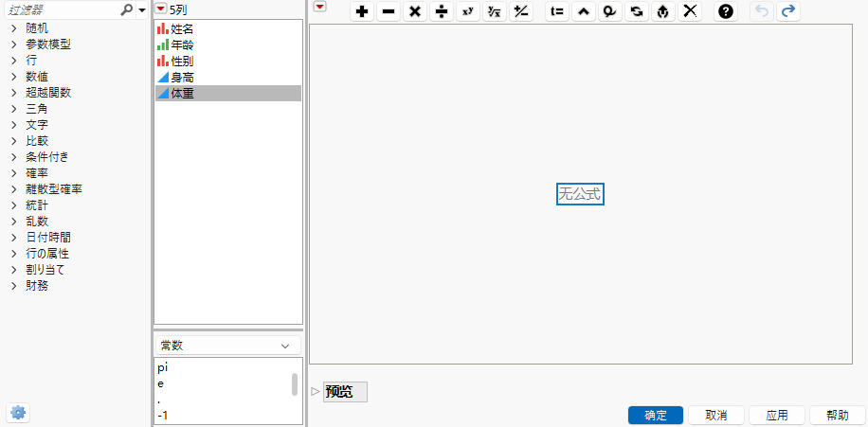Select the 年龄 column

[228, 45]
